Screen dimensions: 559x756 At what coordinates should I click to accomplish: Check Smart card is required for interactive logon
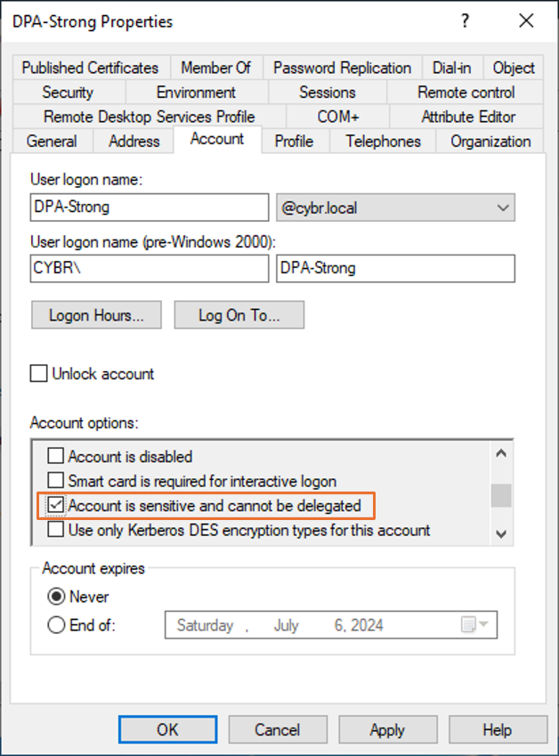pyautogui.click(x=55, y=479)
